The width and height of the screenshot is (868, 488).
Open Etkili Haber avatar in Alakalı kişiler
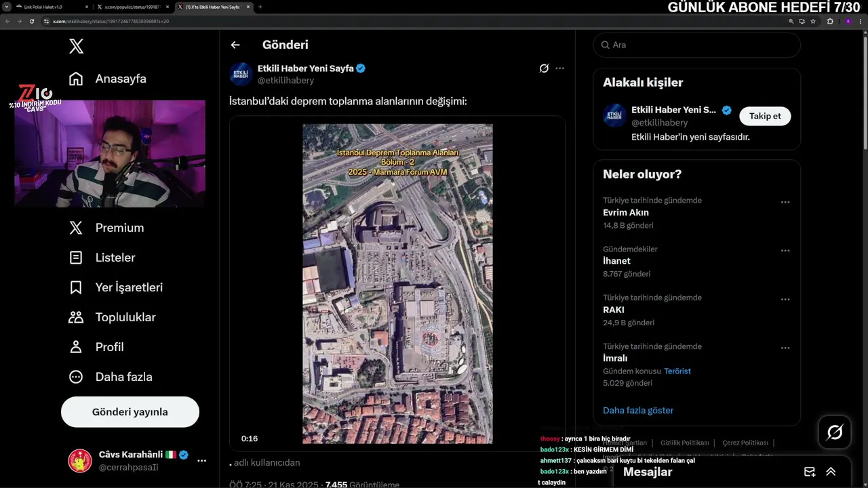coord(614,116)
